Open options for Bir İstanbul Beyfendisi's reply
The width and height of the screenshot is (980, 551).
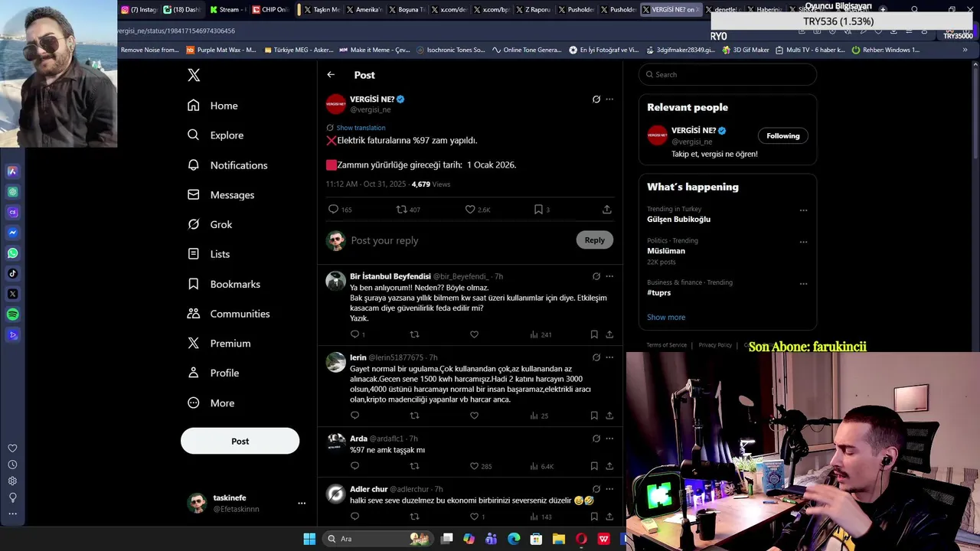point(609,276)
